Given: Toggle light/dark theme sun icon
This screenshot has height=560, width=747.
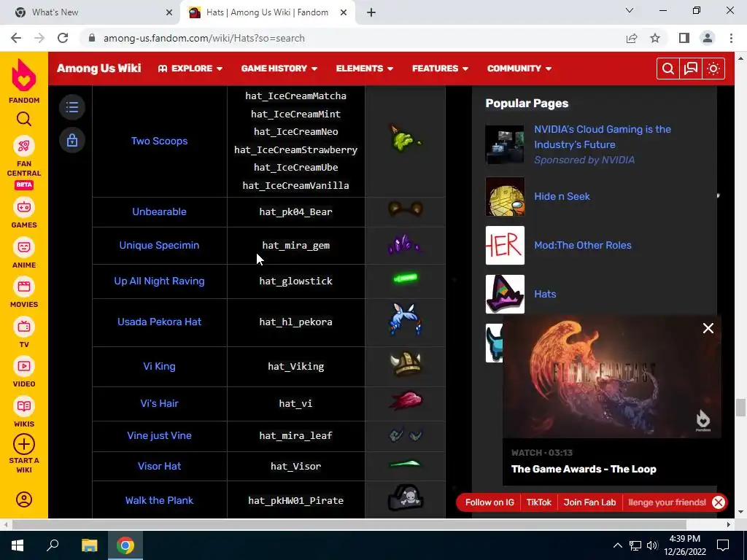Looking at the screenshot, I should (x=713, y=69).
